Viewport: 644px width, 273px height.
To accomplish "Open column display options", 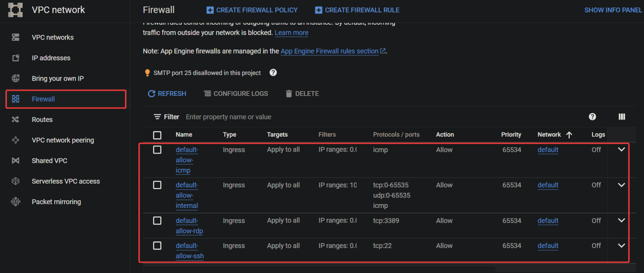I will click(x=622, y=117).
